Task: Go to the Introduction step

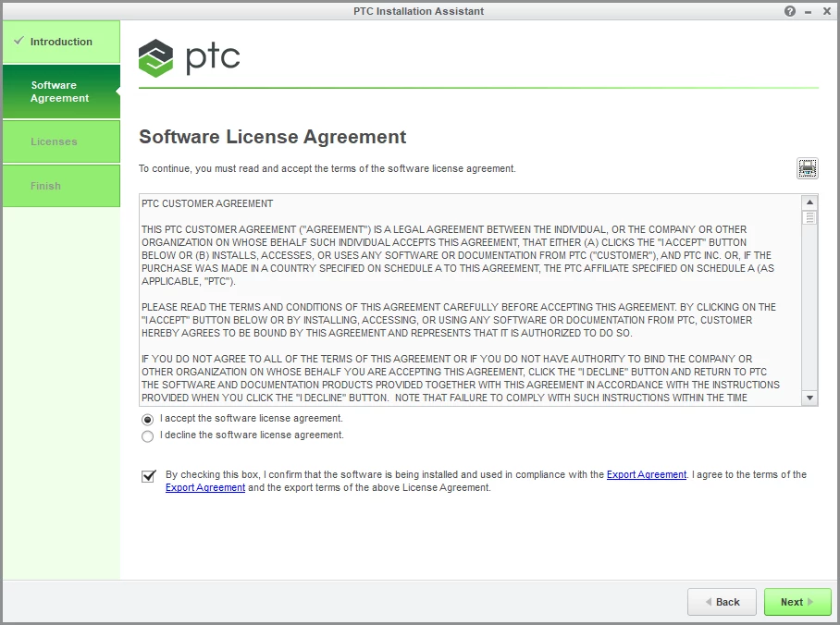Action: 61,42
